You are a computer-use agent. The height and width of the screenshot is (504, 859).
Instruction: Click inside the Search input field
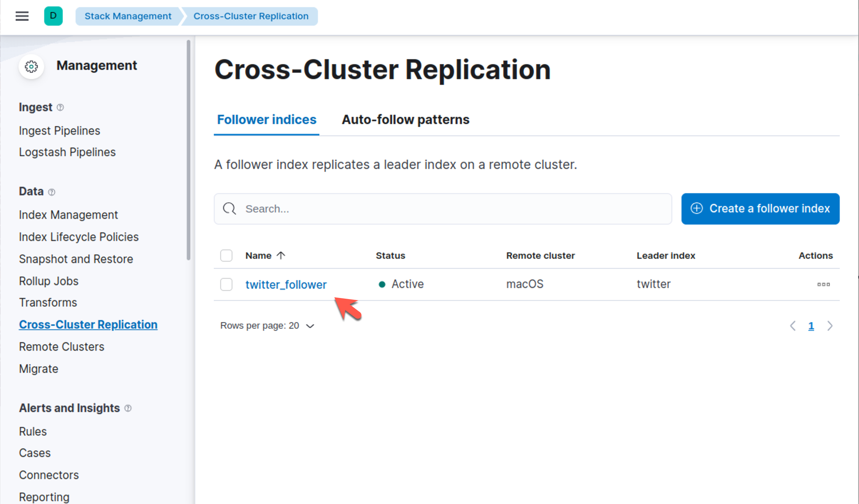point(428,209)
